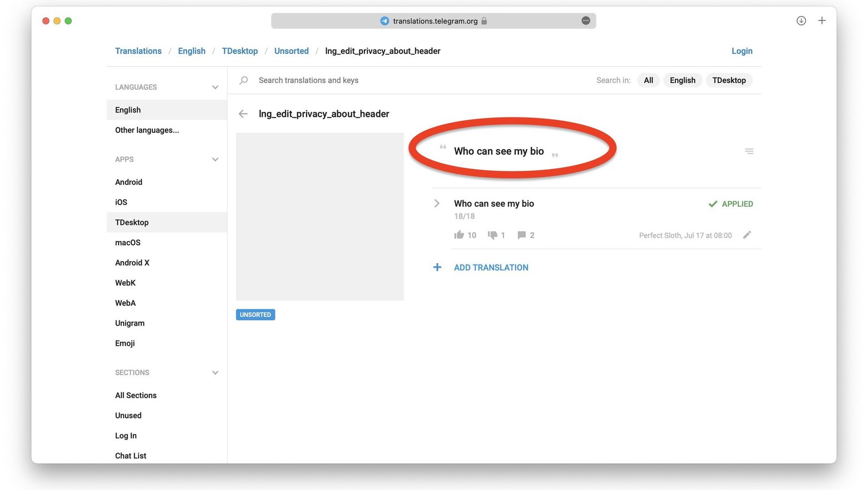Click the search magnifier icon
Image resolution: width=868 pixels, height=490 pixels.
point(243,80)
